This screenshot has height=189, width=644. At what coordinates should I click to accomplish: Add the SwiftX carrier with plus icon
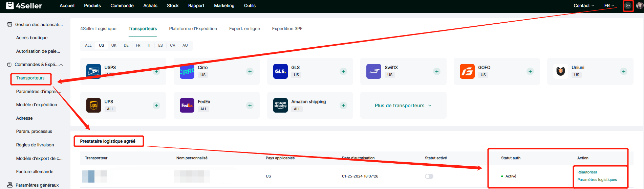point(437,71)
